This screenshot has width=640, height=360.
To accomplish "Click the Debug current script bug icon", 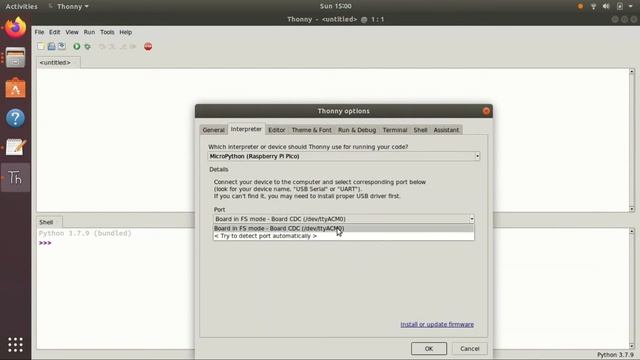I will [87, 47].
